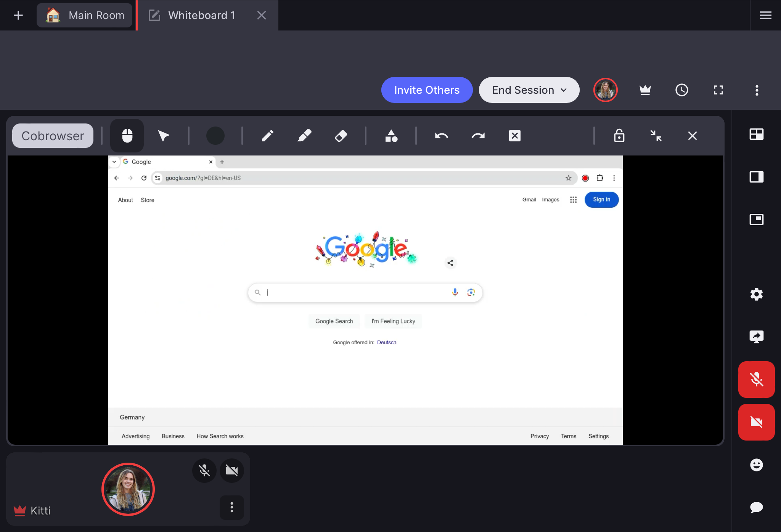Image resolution: width=781 pixels, height=532 pixels.
Task: Bookmark page with the star icon
Action: [568, 178]
